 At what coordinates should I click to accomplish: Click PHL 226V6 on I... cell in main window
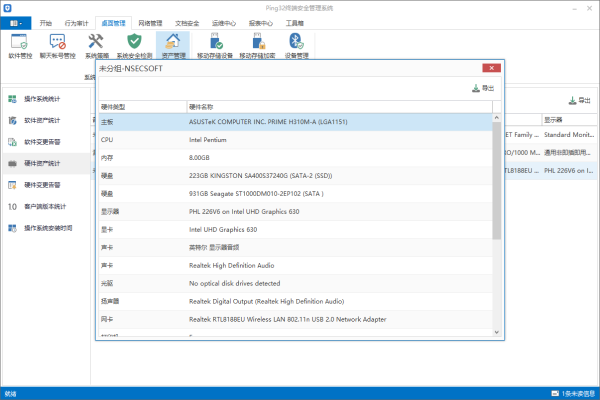coord(569,171)
